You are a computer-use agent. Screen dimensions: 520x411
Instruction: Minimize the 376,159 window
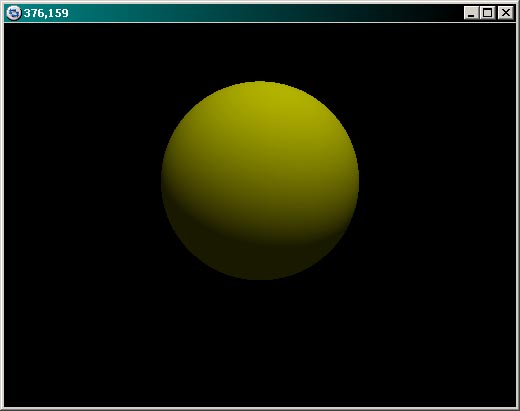(471, 13)
